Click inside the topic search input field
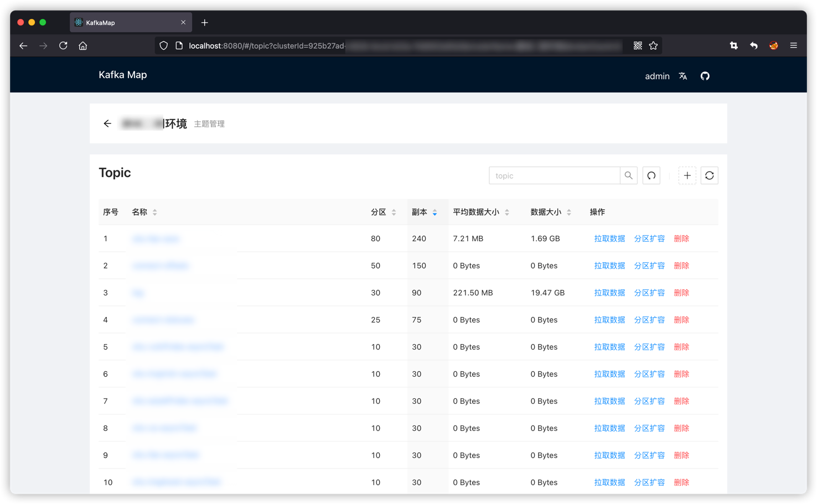Viewport: 817px width, 504px height. [554, 175]
